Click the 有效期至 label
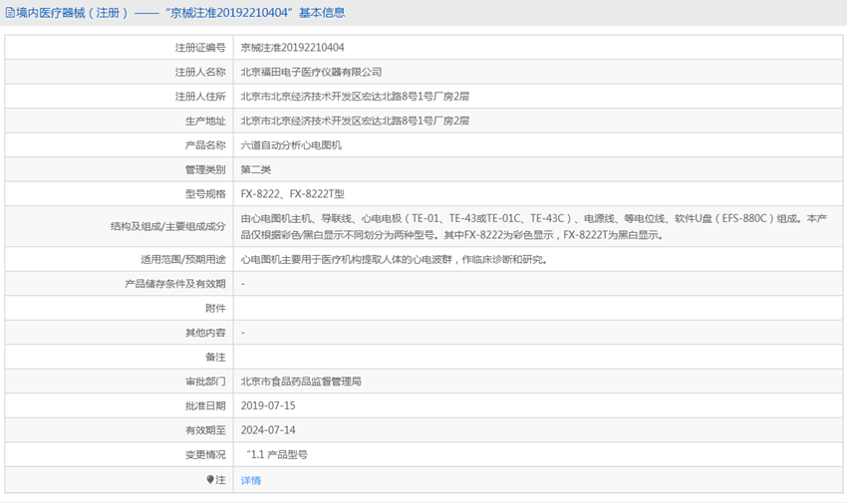The height and width of the screenshot is (504, 847). click(205, 430)
